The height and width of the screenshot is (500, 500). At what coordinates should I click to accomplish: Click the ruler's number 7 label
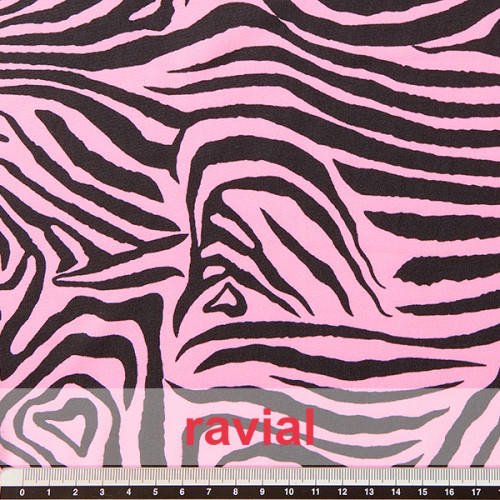coord(209,492)
